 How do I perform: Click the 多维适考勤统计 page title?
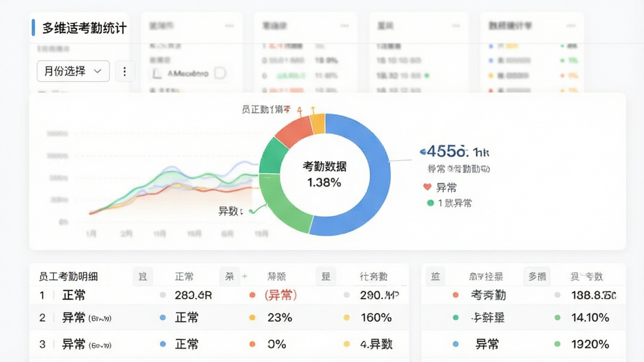click(85, 28)
